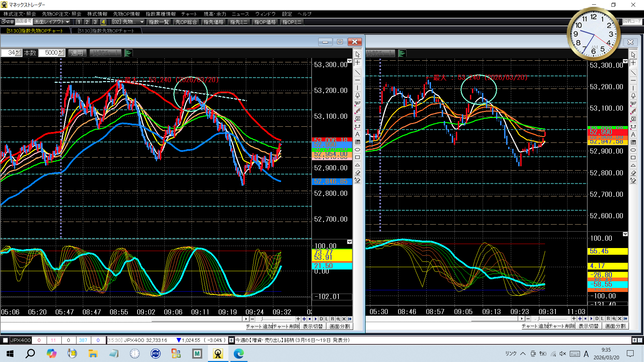
Task: Open the チャート menu
Action: pyautogui.click(x=189, y=14)
